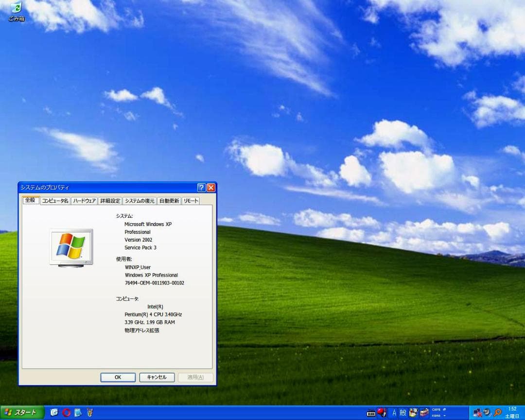The image size is (525, 420).
Task: Click the magnifier icon in the system tray
Action: click(497, 413)
